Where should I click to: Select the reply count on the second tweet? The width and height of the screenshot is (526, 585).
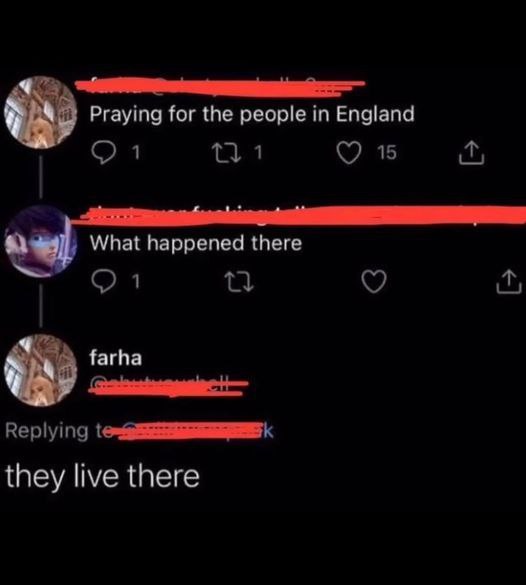pyautogui.click(x=136, y=282)
